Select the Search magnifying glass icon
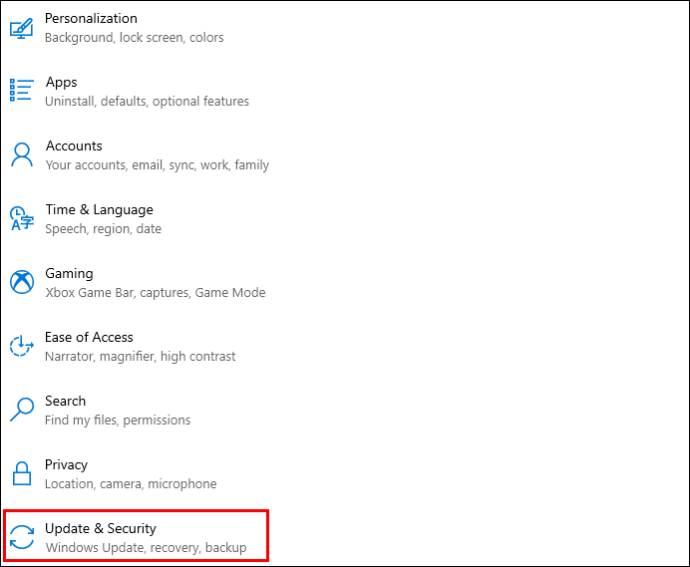This screenshot has width=690, height=567. [x=22, y=409]
